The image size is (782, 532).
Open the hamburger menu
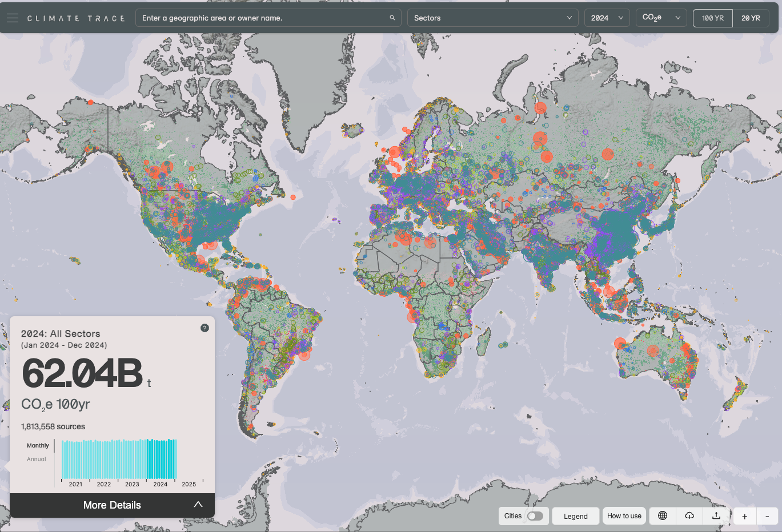13,18
